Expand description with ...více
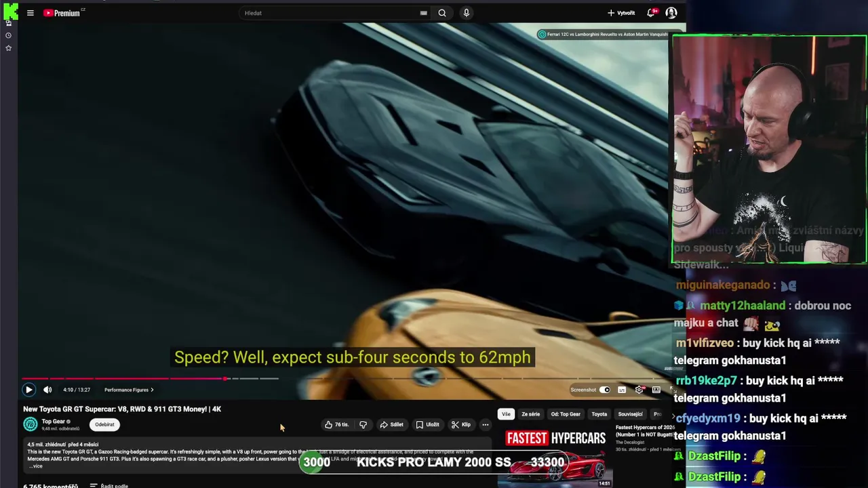The image size is (868, 488). point(35,466)
